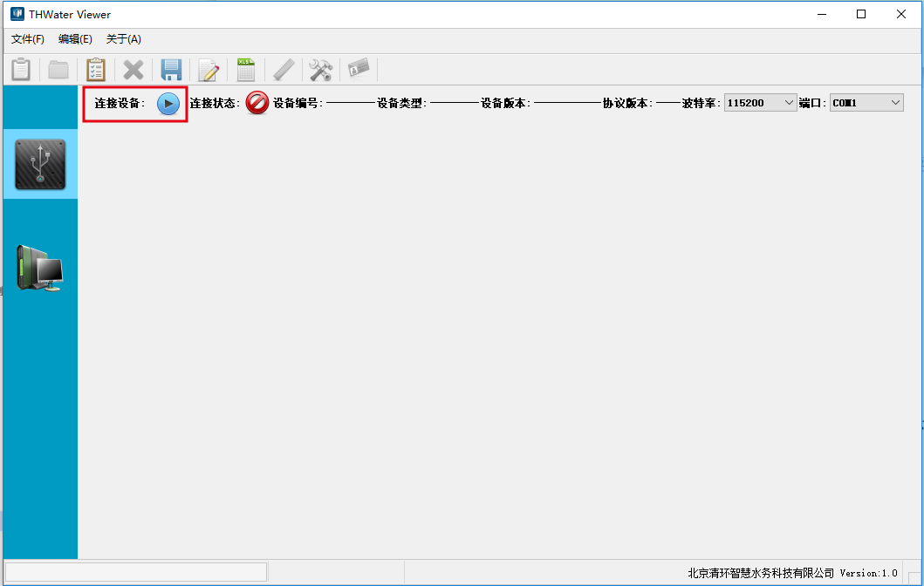
Task: Close the THWater Viewer window
Action: coord(901,14)
